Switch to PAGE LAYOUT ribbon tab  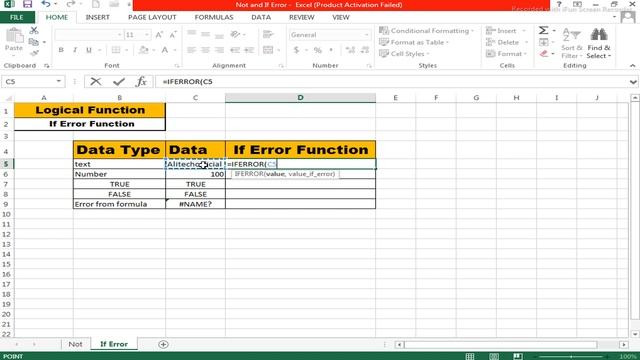pyautogui.click(x=152, y=17)
